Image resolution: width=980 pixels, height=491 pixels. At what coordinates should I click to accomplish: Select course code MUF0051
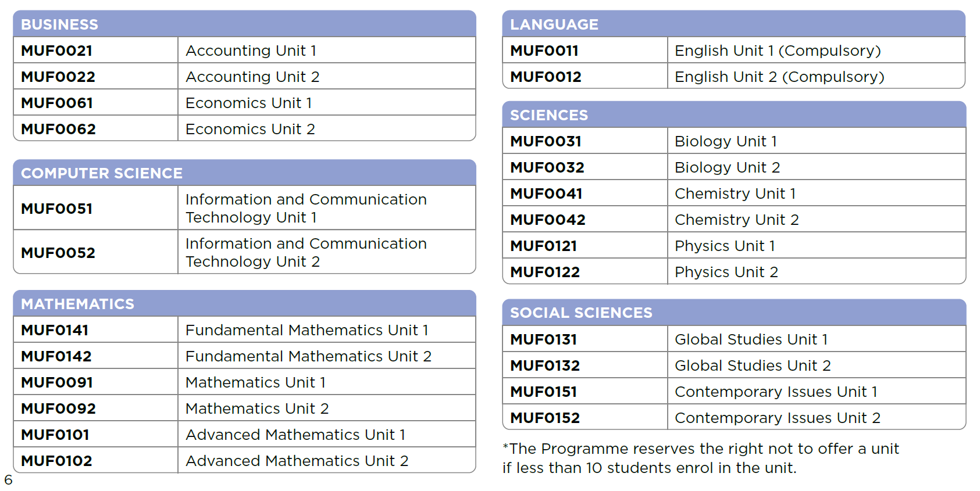point(57,209)
